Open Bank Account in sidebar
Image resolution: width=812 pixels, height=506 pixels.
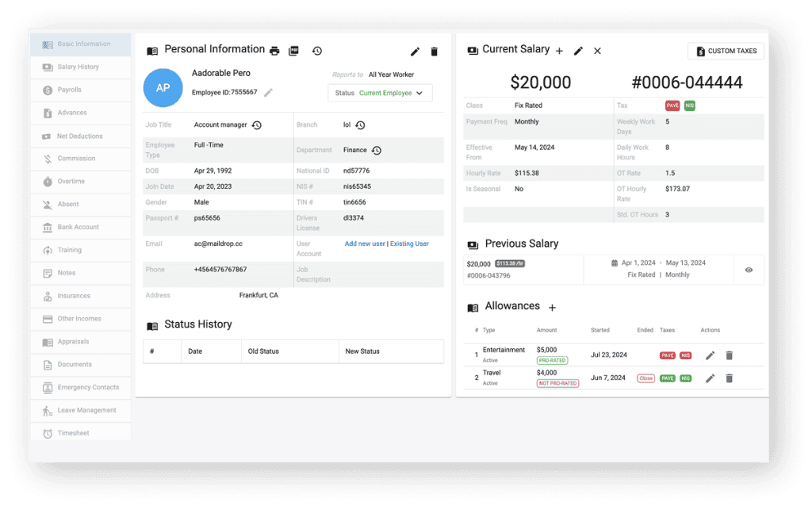coord(80,227)
